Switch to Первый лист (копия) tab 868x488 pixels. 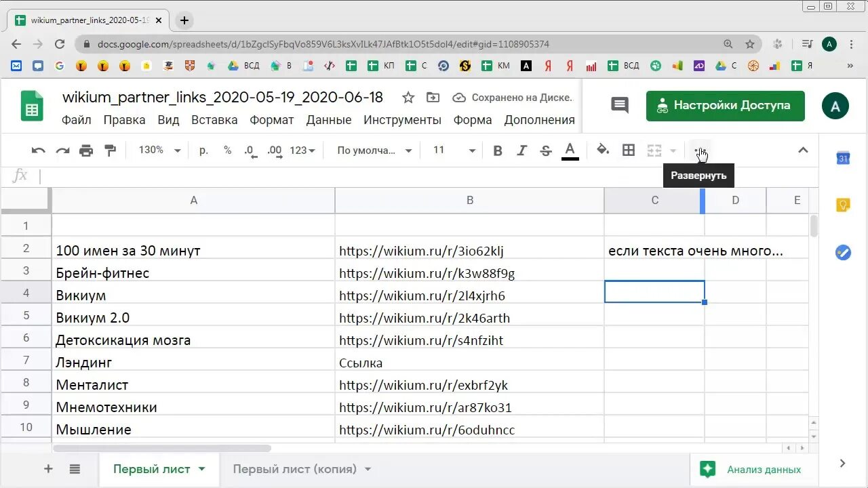pyautogui.click(x=294, y=469)
